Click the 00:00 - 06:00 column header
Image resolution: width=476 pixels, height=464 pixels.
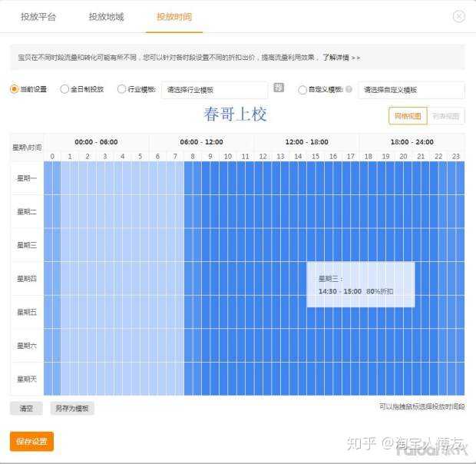click(x=96, y=142)
